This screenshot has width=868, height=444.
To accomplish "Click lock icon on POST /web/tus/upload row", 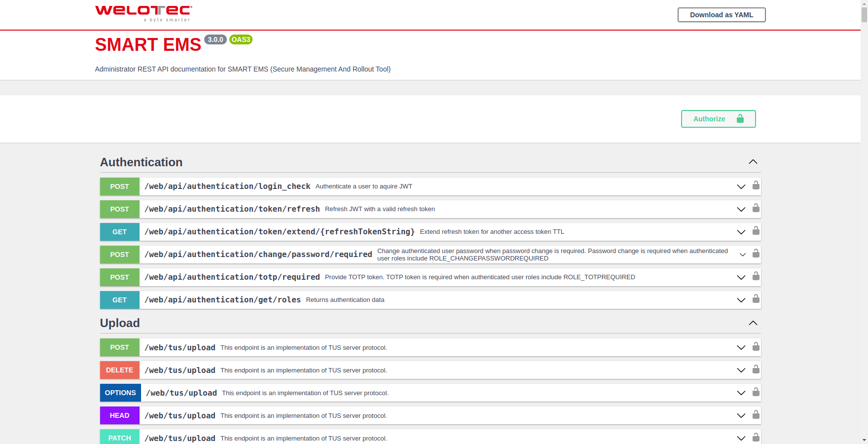I will click(756, 347).
